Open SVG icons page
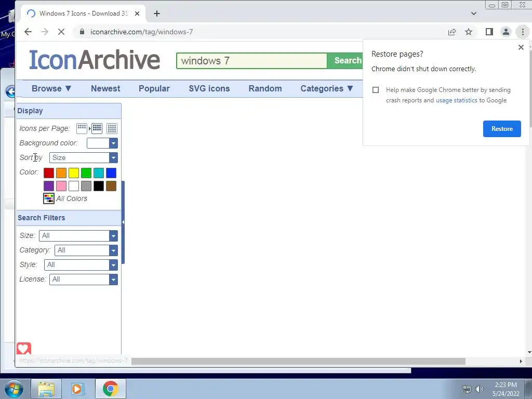 [209, 88]
